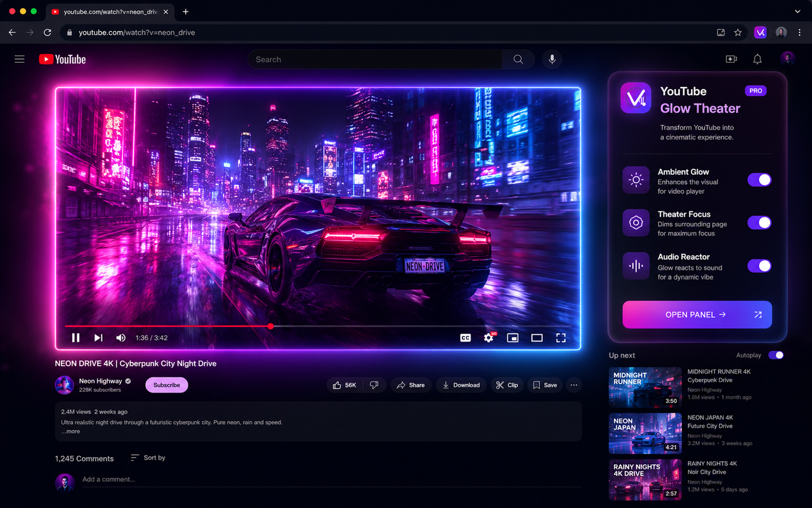The image size is (812, 508).
Task: Pause the video
Action: tap(75, 338)
